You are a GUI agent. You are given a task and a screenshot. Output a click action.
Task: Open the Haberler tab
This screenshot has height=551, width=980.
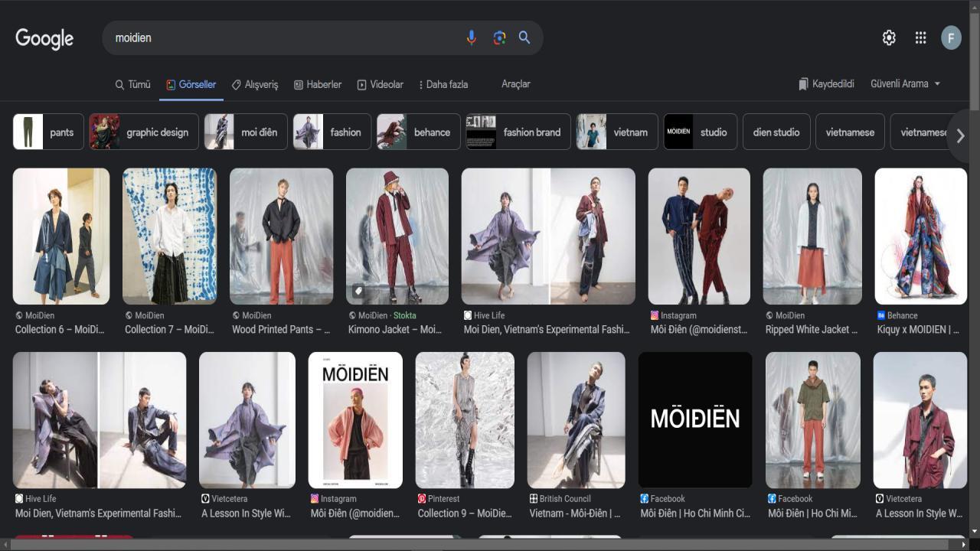pos(318,84)
